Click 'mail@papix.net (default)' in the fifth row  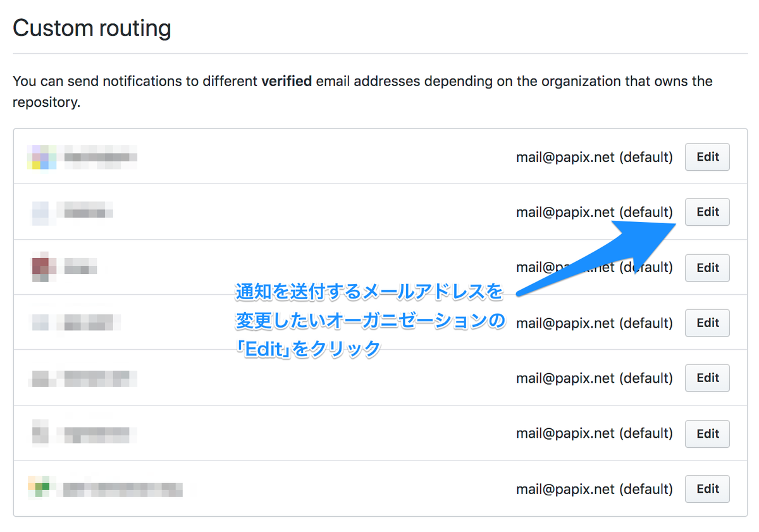(x=594, y=378)
